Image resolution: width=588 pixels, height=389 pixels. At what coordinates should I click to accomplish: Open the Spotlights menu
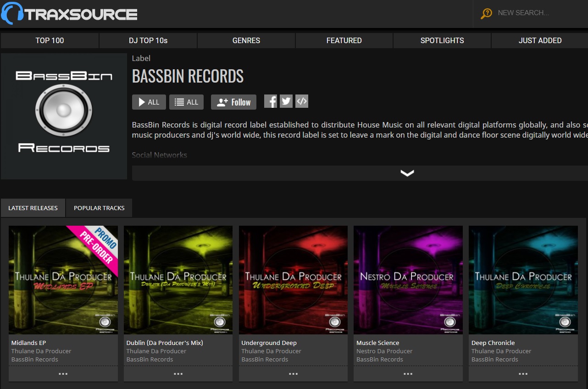(442, 40)
